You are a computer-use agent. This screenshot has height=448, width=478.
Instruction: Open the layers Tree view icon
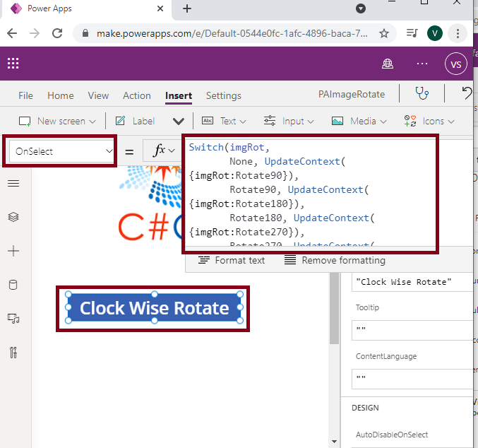13,217
